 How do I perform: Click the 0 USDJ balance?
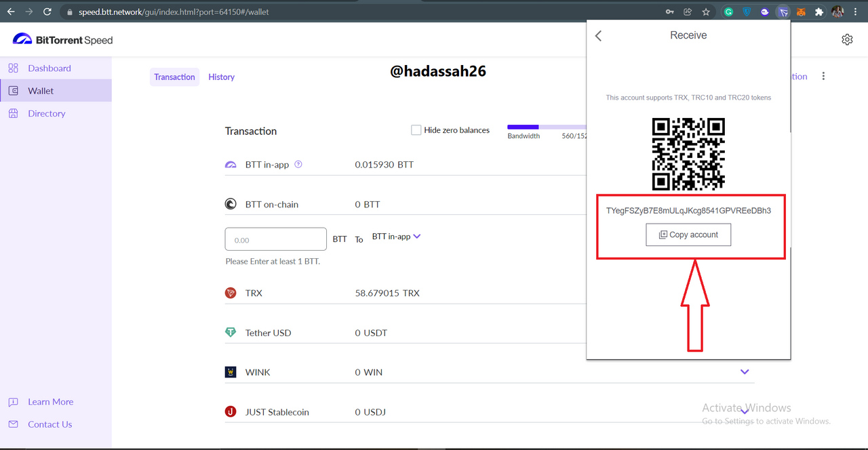(x=370, y=412)
